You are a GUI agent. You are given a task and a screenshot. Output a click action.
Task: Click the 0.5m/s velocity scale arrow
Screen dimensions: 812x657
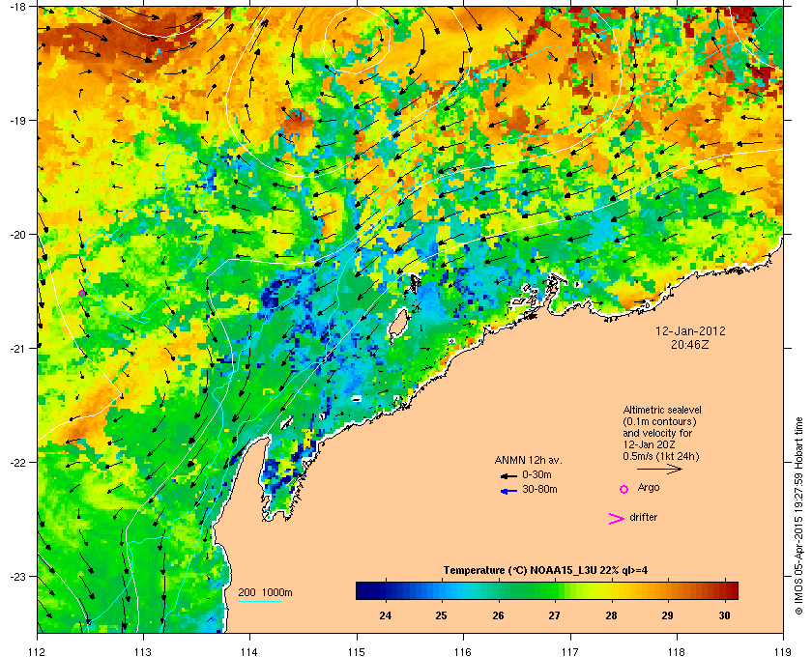(x=659, y=469)
